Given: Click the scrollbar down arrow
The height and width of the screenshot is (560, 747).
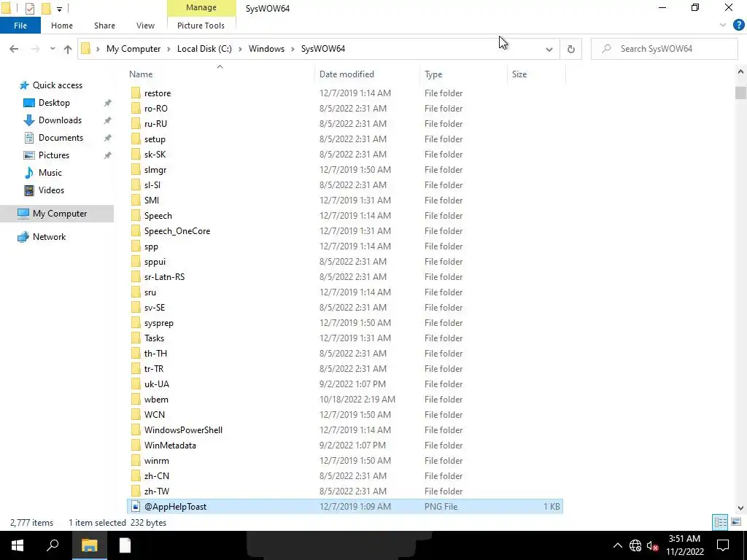Looking at the screenshot, I should [740, 508].
